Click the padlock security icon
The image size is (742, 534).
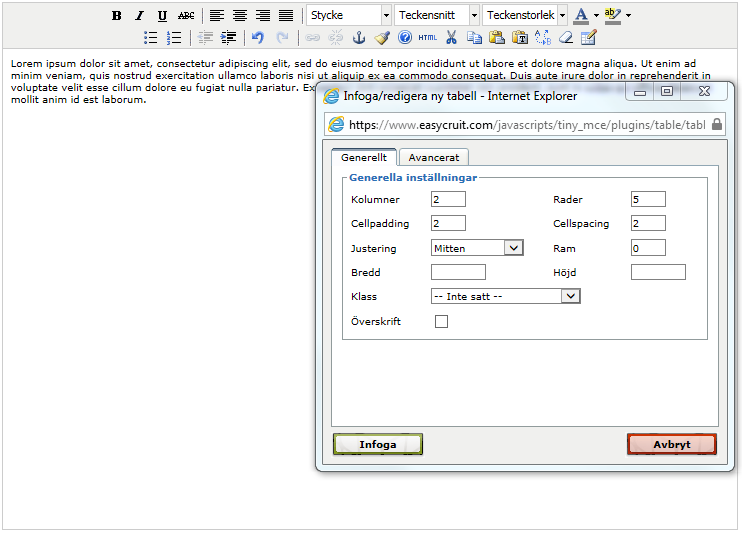[x=717, y=125]
